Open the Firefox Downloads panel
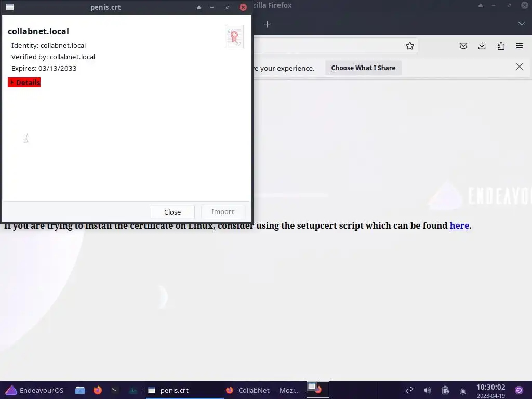Screen dimensions: 532x399 [482, 46]
